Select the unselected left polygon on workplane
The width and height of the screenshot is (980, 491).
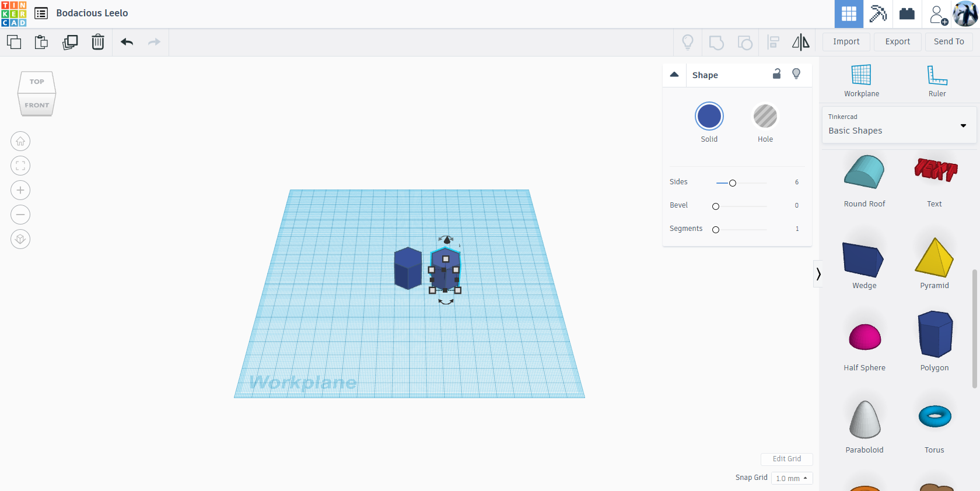click(408, 268)
